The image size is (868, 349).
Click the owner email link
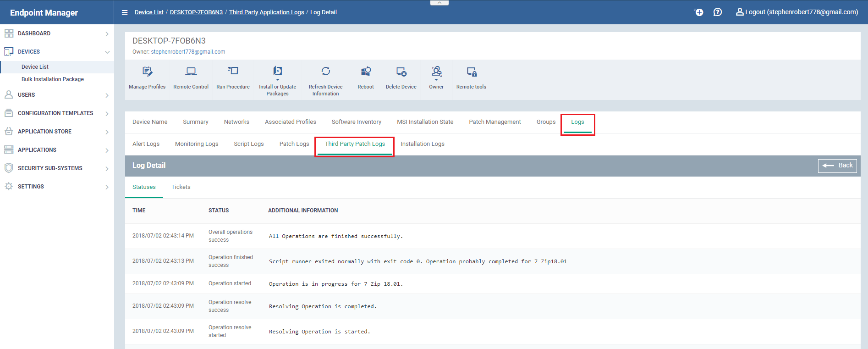188,52
